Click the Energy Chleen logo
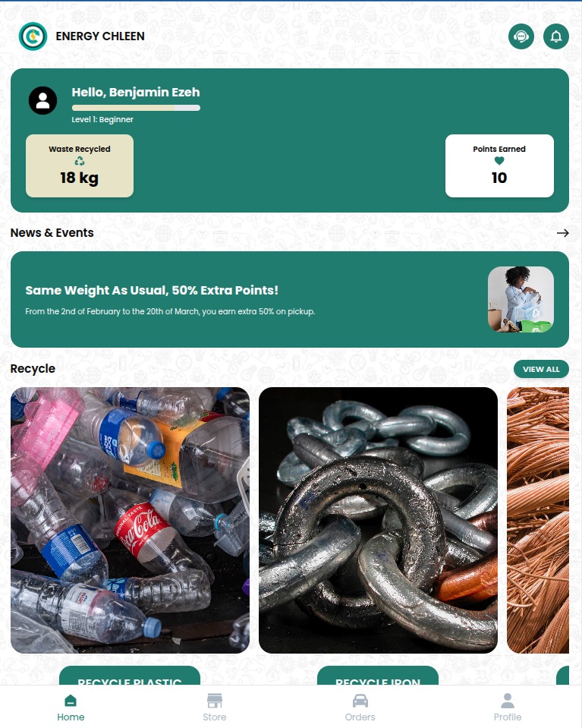This screenshot has height=728, width=582. coord(33,36)
